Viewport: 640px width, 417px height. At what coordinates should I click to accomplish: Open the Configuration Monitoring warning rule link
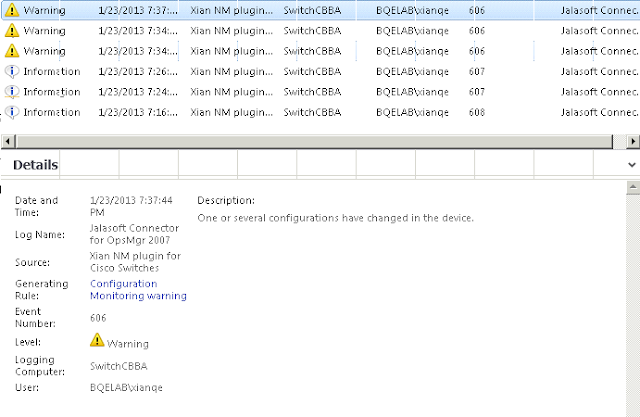(138, 290)
